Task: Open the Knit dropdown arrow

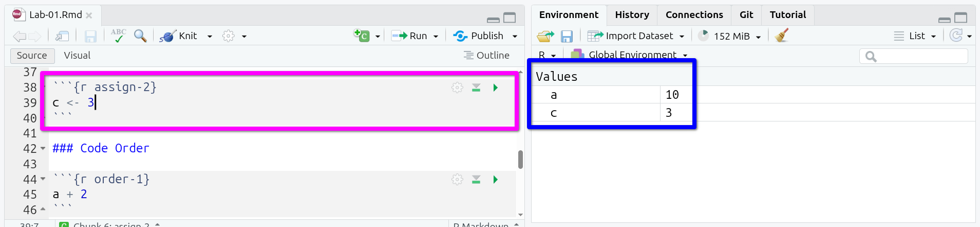Action: [210, 36]
